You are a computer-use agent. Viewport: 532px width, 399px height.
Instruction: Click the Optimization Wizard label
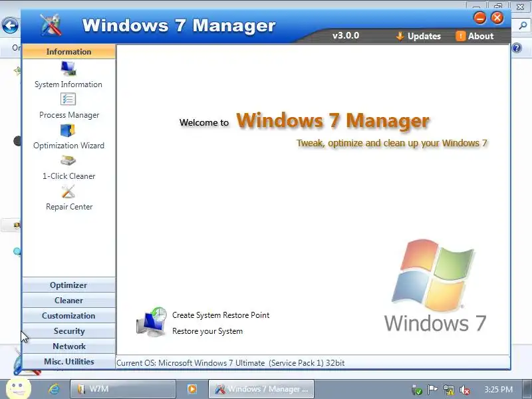(x=69, y=146)
